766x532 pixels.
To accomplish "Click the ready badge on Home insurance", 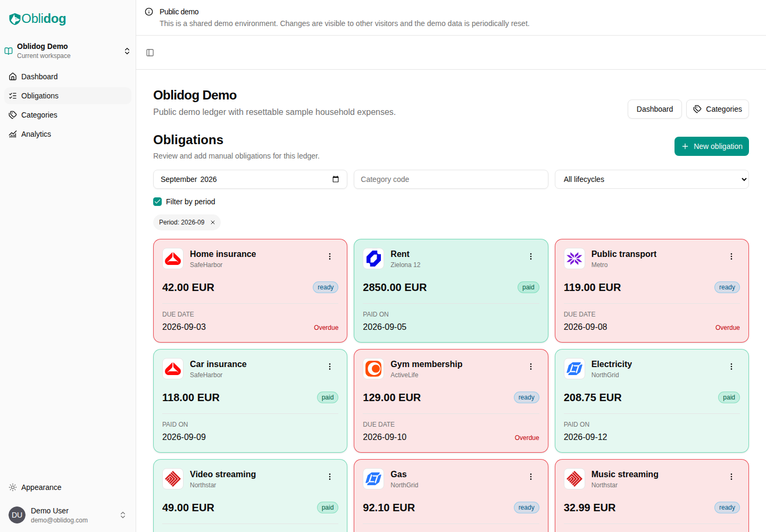I will pos(326,287).
